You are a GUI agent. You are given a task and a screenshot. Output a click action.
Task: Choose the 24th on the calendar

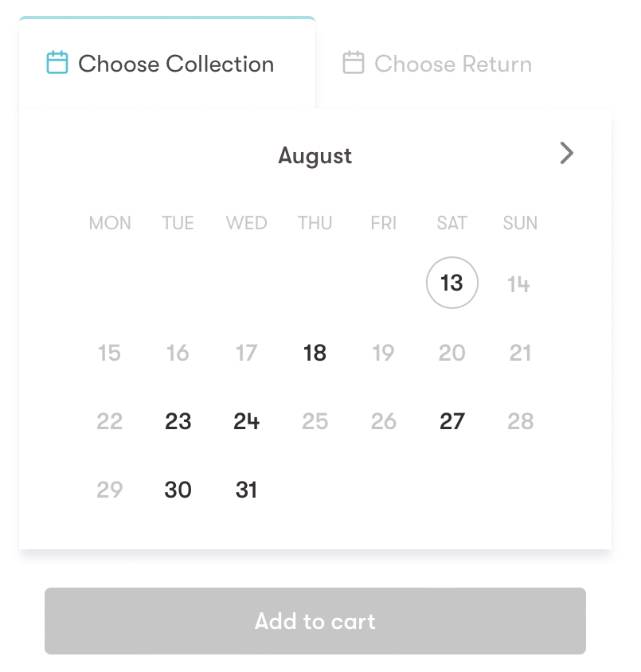tap(246, 421)
